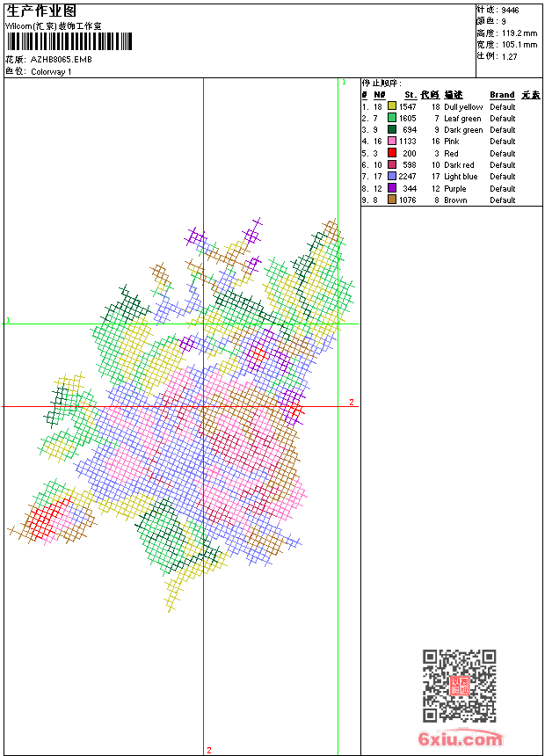Click the Dull yellow color swatch
Viewport: 545px width, 756px height.
coord(392,106)
